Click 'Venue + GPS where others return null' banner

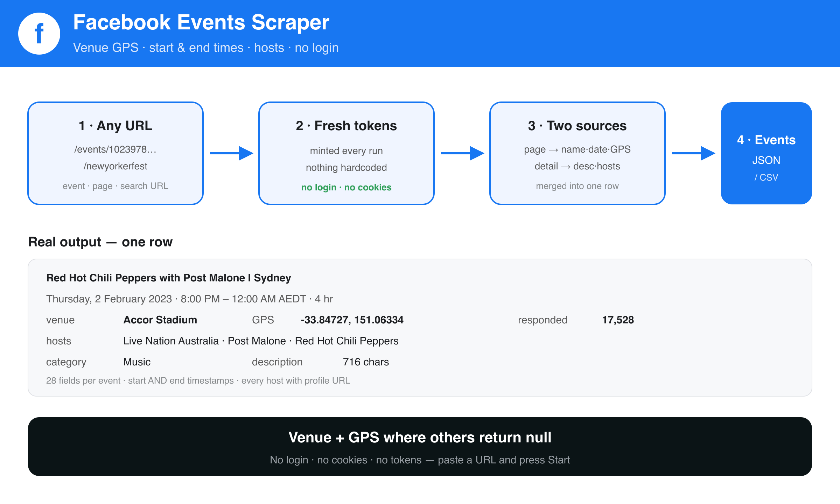(x=420, y=437)
